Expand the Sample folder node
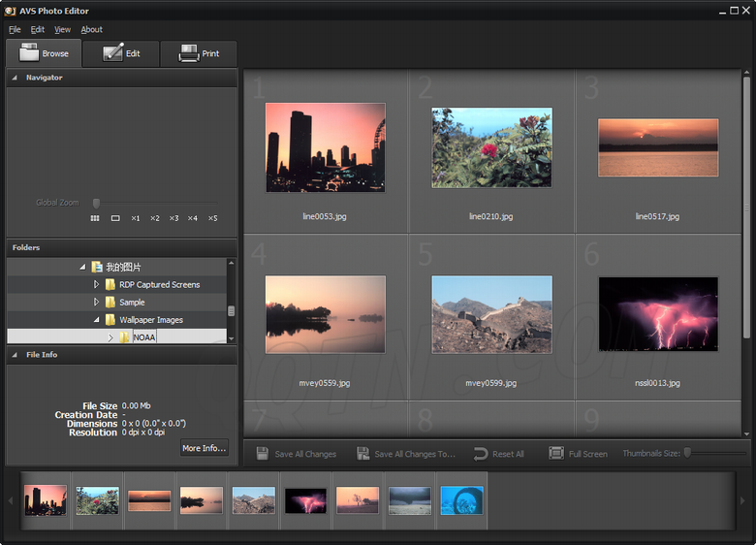Viewport: 756px width, 545px height. tap(96, 303)
